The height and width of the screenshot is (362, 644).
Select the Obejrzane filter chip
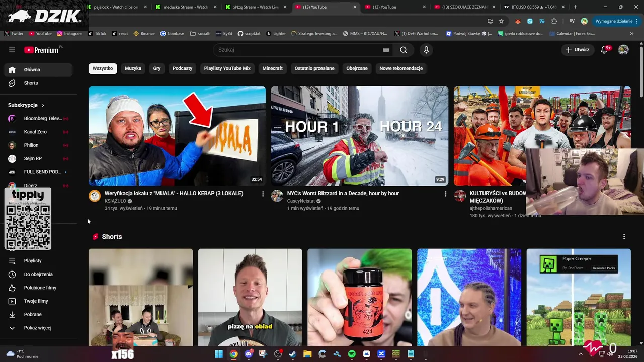click(x=357, y=68)
